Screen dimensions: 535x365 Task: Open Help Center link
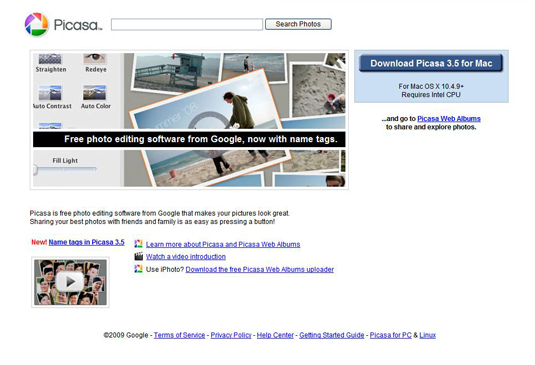(275, 335)
